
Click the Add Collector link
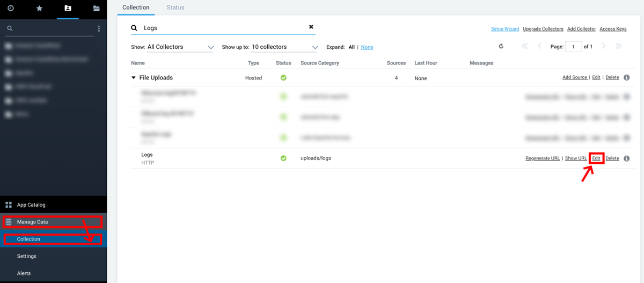click(x=582, y=29)
